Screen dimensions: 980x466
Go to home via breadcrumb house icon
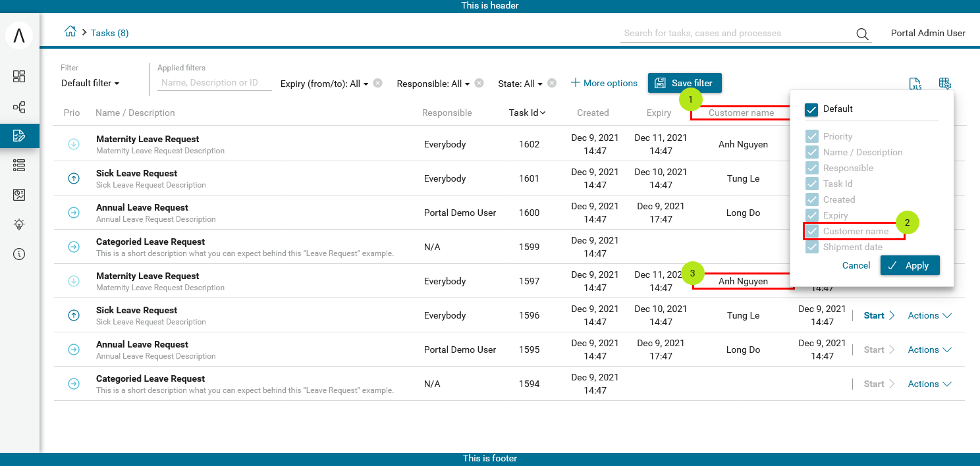pyautogui.click(x=70, y=32)
